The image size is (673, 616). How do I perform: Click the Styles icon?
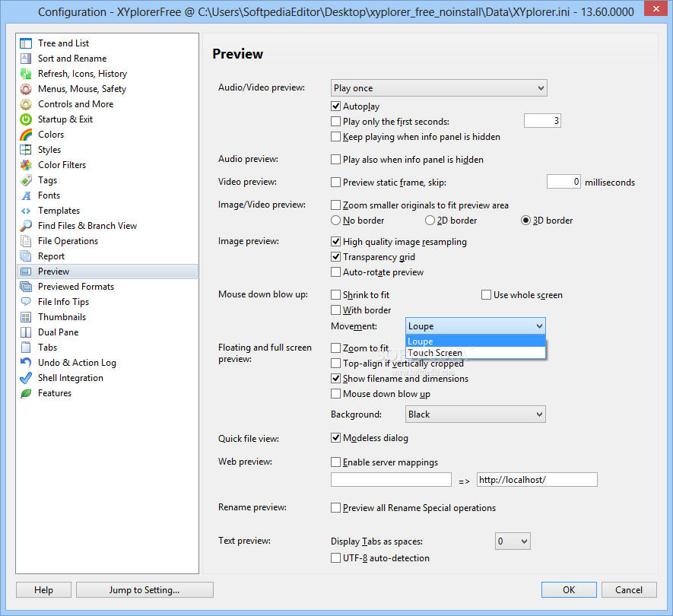pos(26,150)
